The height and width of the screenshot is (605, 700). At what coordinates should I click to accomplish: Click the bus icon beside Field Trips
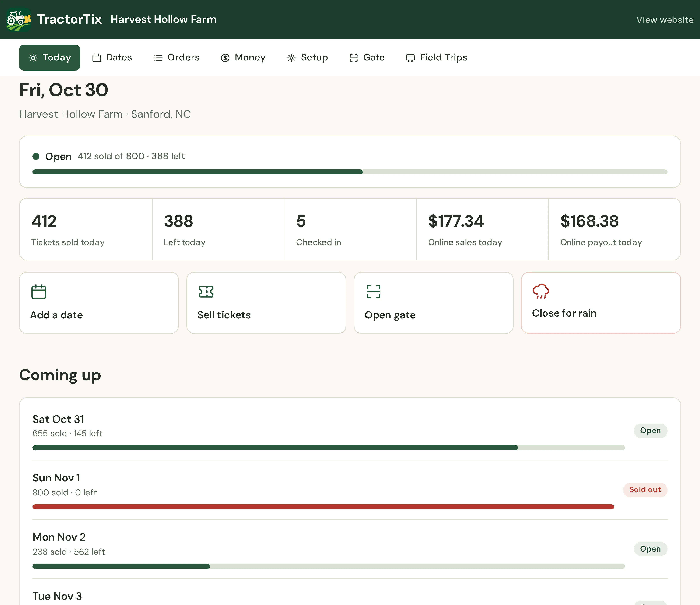click(410, 58)
